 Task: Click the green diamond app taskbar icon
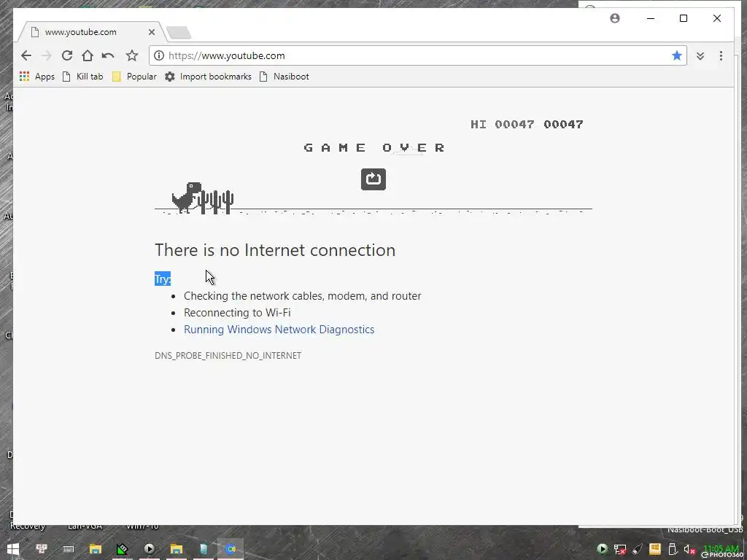[x=123, y=549]
